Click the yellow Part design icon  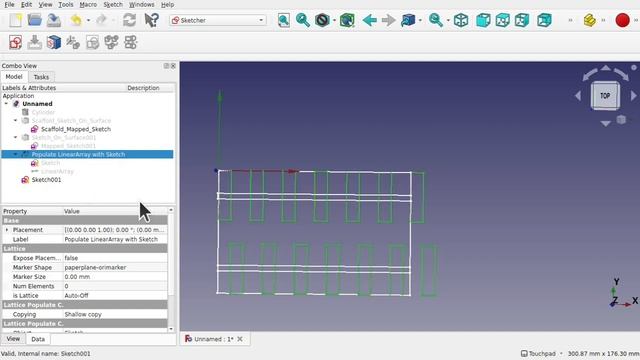(589, 20)
